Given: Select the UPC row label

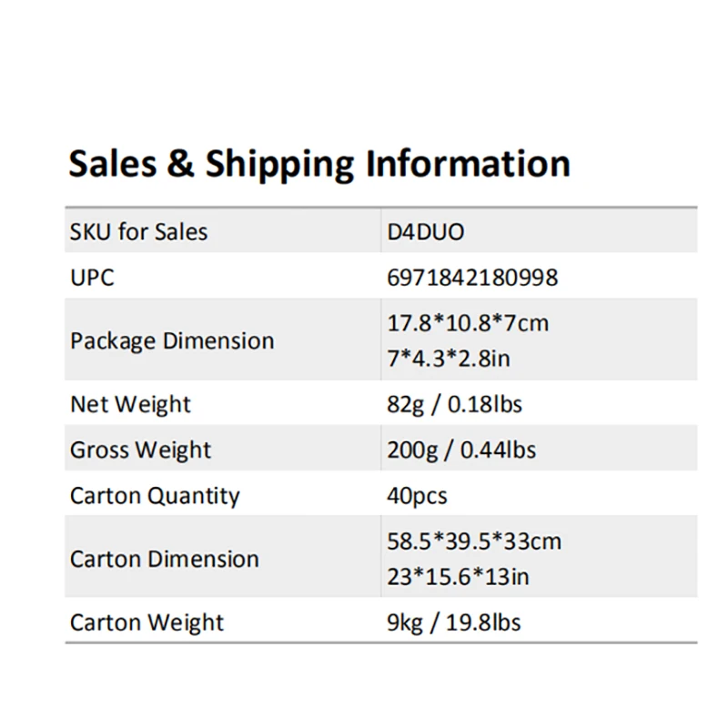Looking at the screenshot, I should click(x=93, y=278).
